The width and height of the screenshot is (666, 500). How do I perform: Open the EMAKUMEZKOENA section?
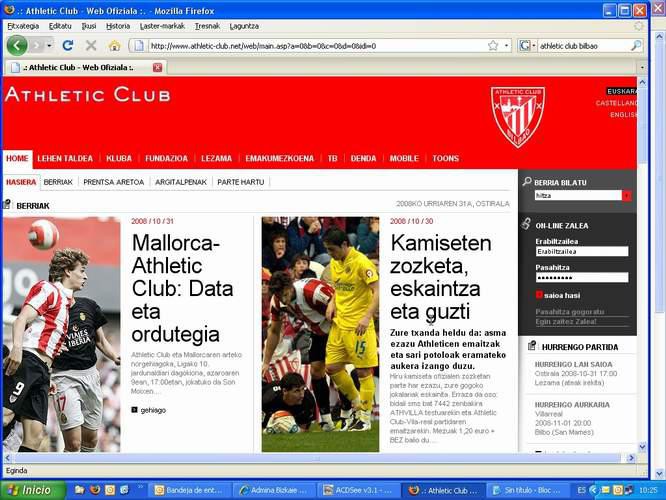pyautogui.click(x=279, y=158)
